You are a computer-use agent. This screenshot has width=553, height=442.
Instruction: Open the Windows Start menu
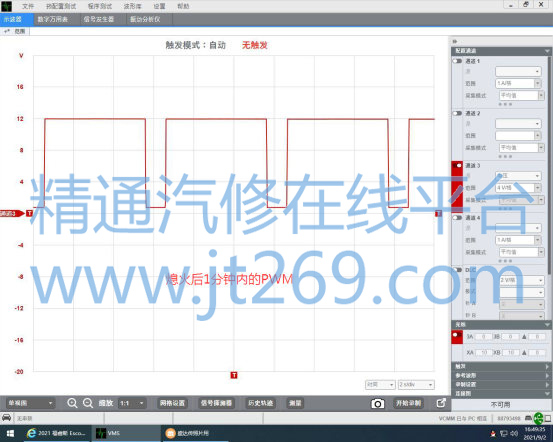click(x=10, y=434)
